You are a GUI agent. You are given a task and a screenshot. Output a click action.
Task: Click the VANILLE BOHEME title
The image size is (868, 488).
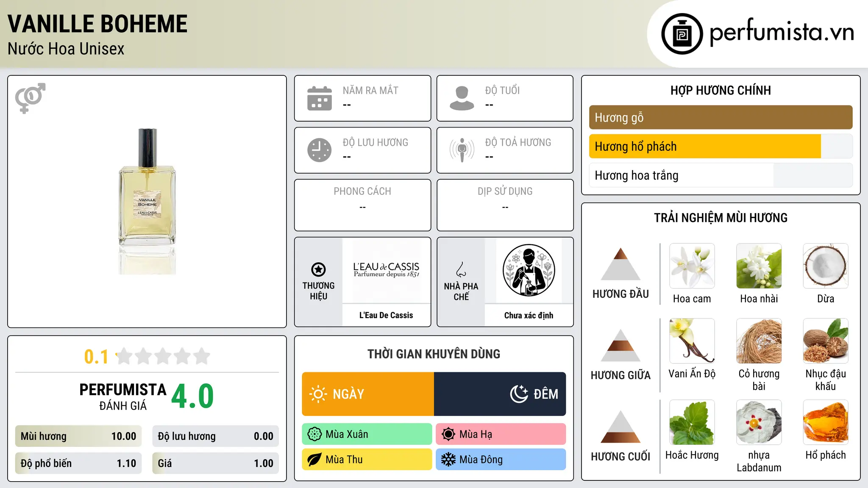pos(97,24)
